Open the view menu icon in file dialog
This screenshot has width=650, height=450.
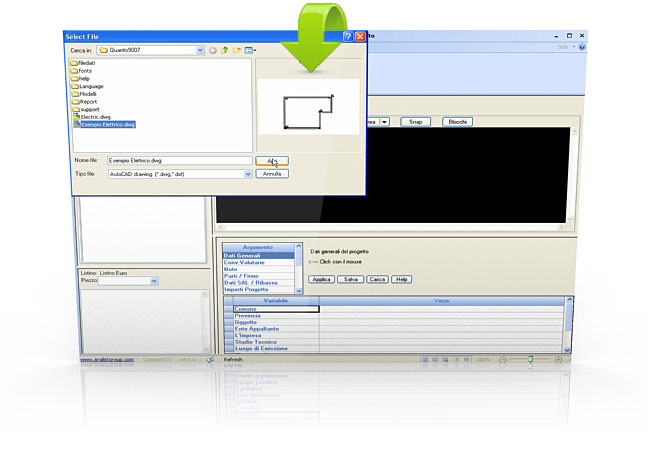(x=250, y=49)
